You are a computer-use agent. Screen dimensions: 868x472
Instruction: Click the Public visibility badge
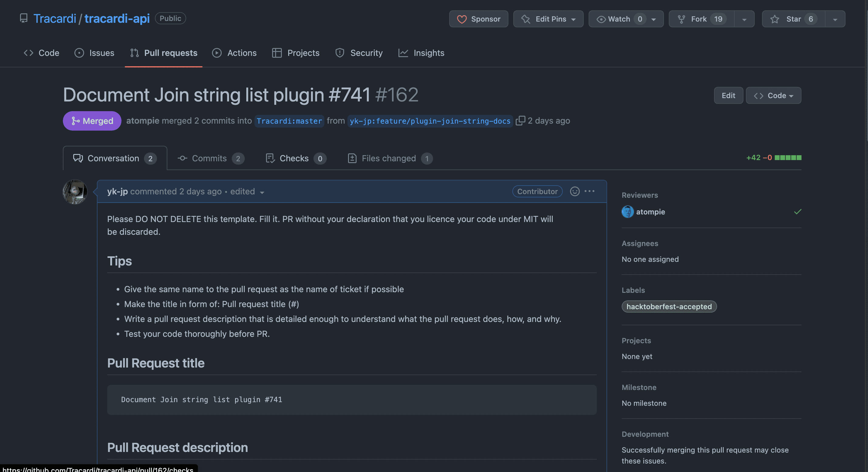tap(170, 18)
